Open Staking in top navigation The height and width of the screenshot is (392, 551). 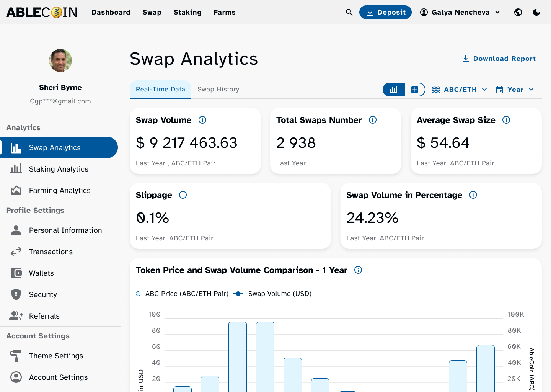click(x=187, y=12)
